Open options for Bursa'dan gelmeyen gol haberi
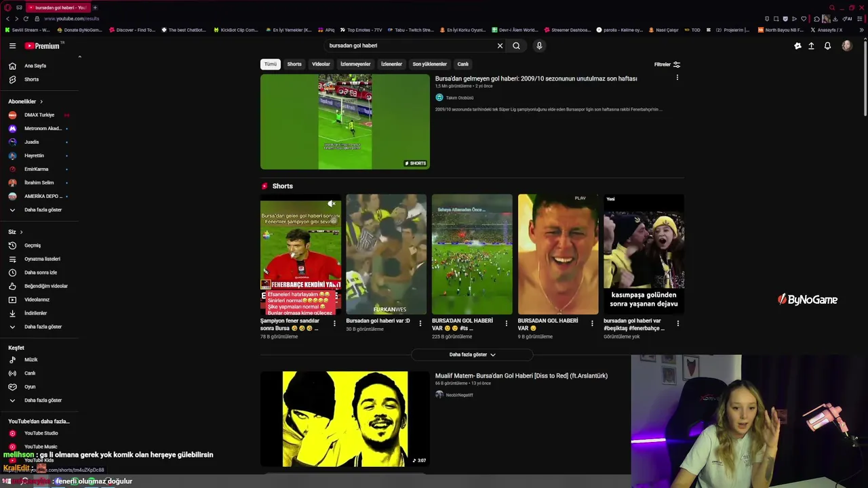868x488 pixels. click(x=677, y=78)
